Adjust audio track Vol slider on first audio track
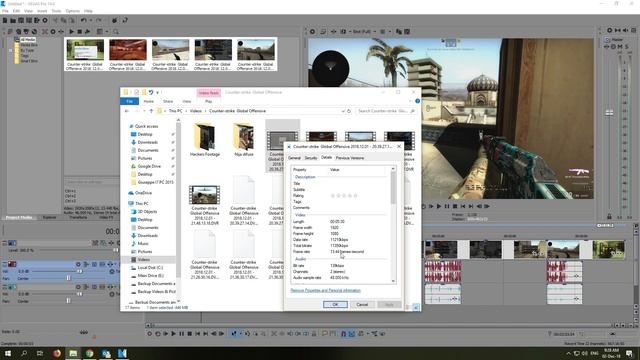This screenshot has height=360, width=640. (80, 271)
